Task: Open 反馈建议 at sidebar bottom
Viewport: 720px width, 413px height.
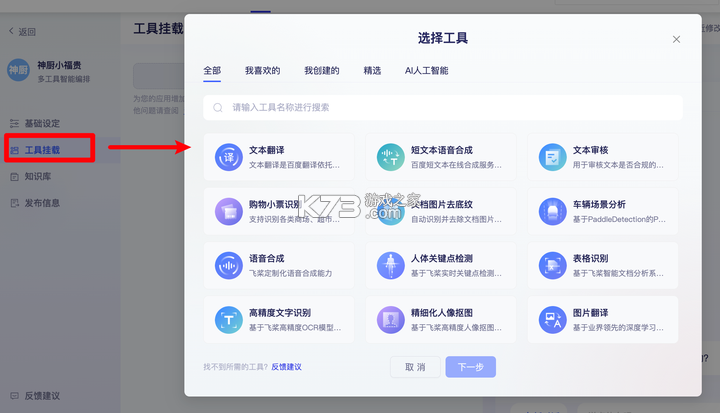Action: click(x=42, y=396)
